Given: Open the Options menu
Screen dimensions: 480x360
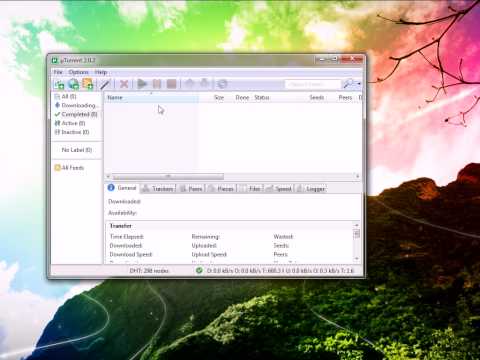Looking at the screenshot, I should [x=78, y=72].
